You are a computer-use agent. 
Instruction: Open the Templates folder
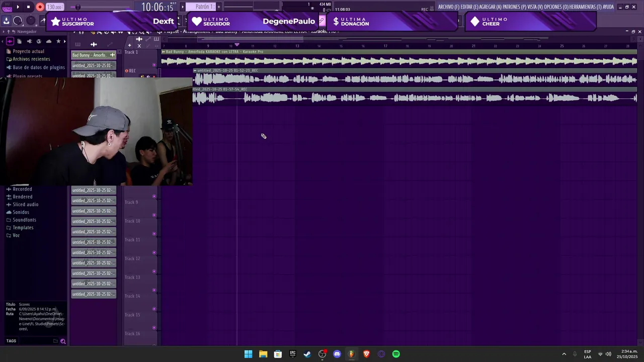click(x=20, y=228)
